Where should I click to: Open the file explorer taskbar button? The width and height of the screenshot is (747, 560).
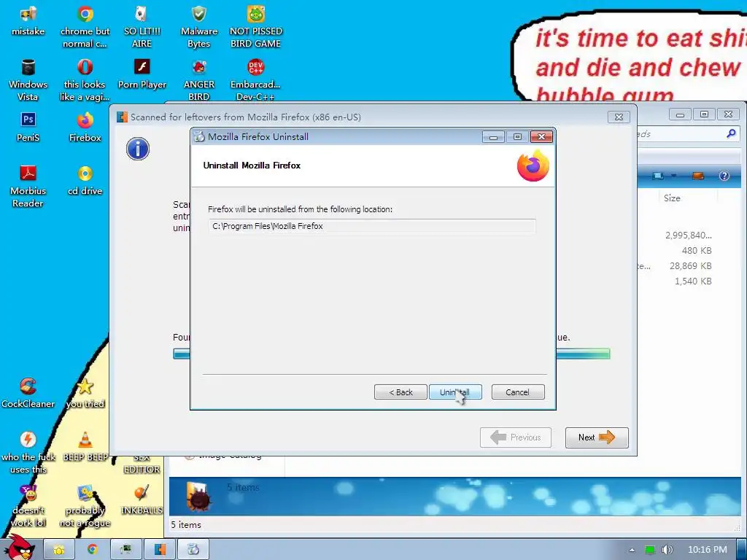click(x=58, y=550)
